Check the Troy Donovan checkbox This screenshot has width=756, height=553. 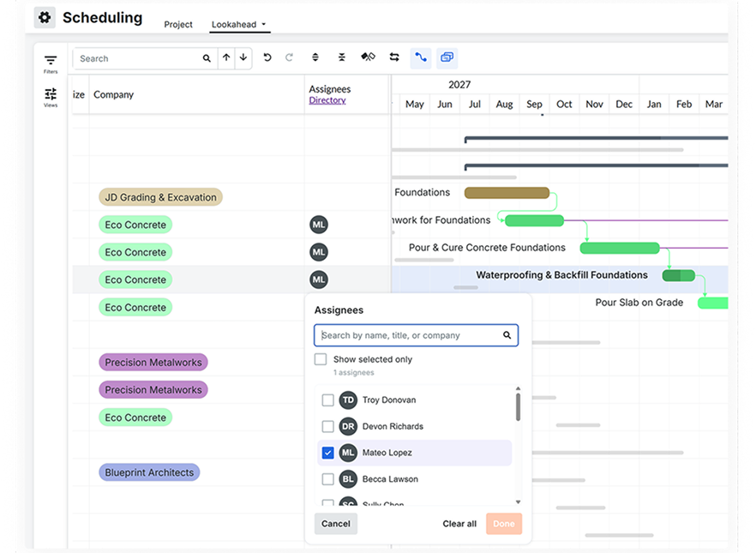(327, 400)
